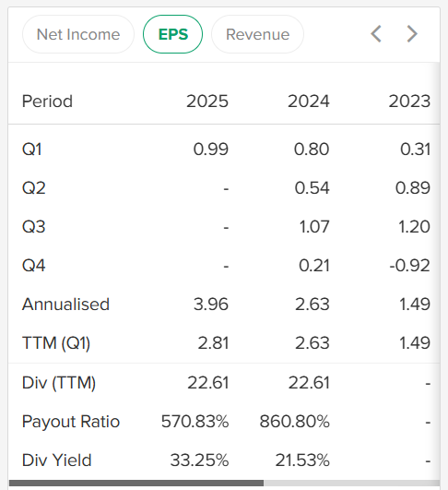The height and width of the screenshot is (490, 448).
Task: Click the Q4 2024 value 0.21
Action: click(x=314, y=266)
